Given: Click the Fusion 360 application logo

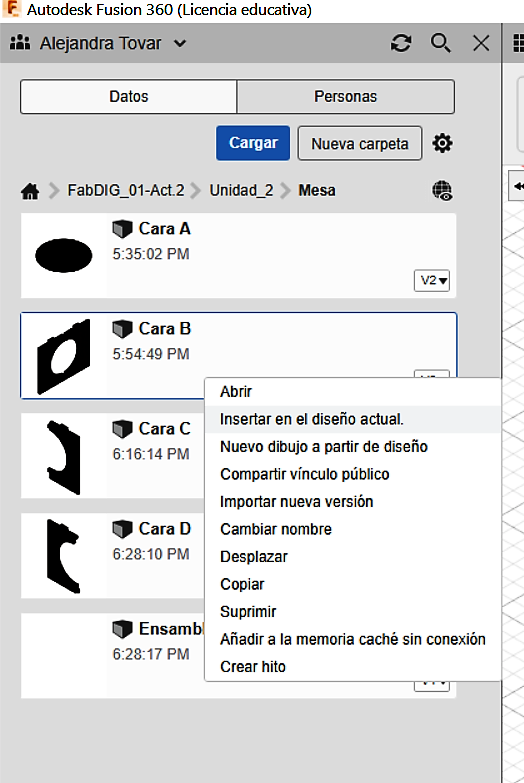Looking at the screenshot, I should tap(11, 9).
